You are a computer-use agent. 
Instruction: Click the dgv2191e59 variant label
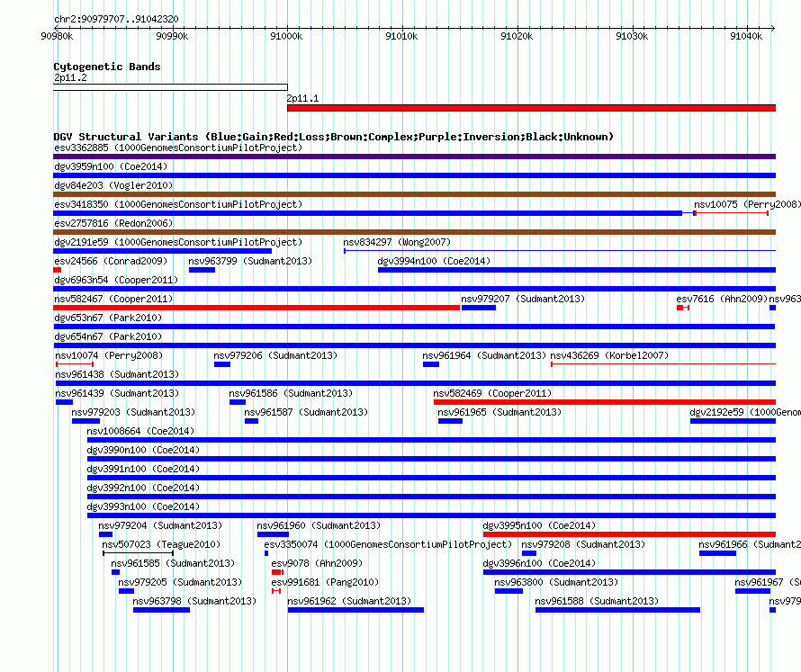[x=178, y=242]
